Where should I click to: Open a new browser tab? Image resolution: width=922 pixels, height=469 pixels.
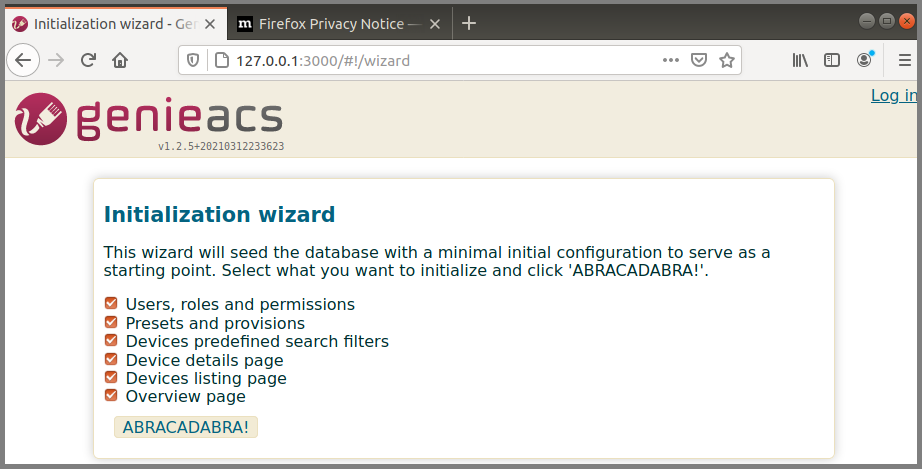coord(469,24)
